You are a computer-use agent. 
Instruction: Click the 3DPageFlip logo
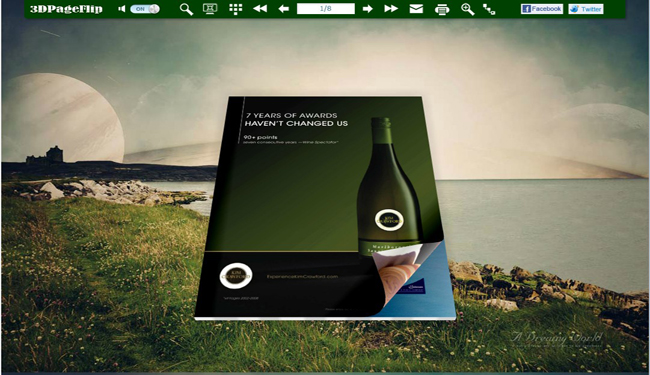click(x=66, y=9)
